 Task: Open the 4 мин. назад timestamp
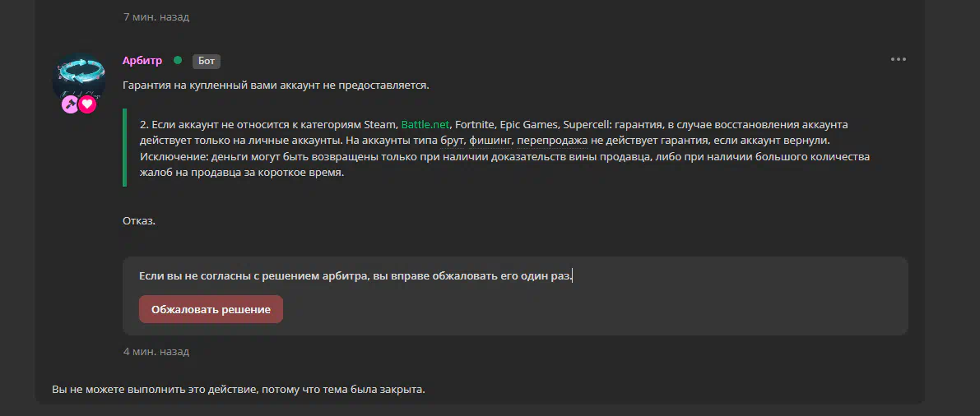click(156, 352)
